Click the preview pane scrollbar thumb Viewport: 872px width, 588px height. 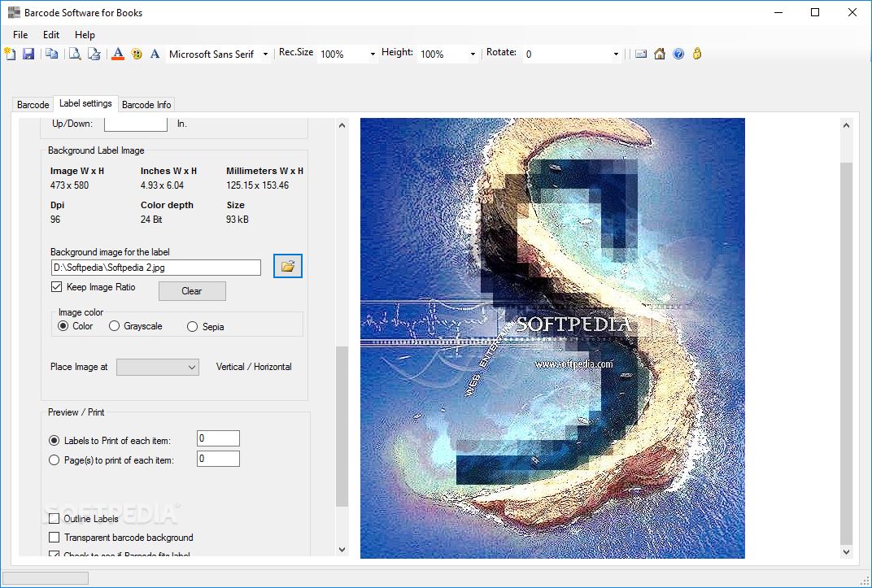pyautogui.click(x=846, y=354)
